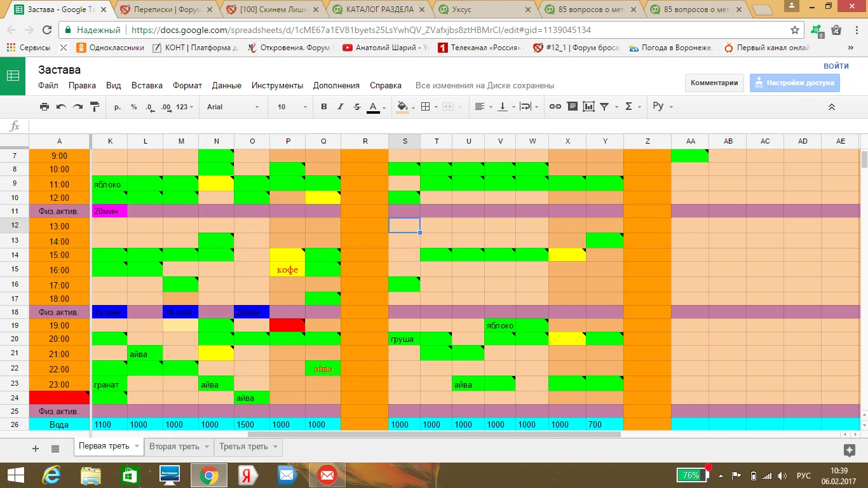Open the text color picker

(x=374, y=107)
